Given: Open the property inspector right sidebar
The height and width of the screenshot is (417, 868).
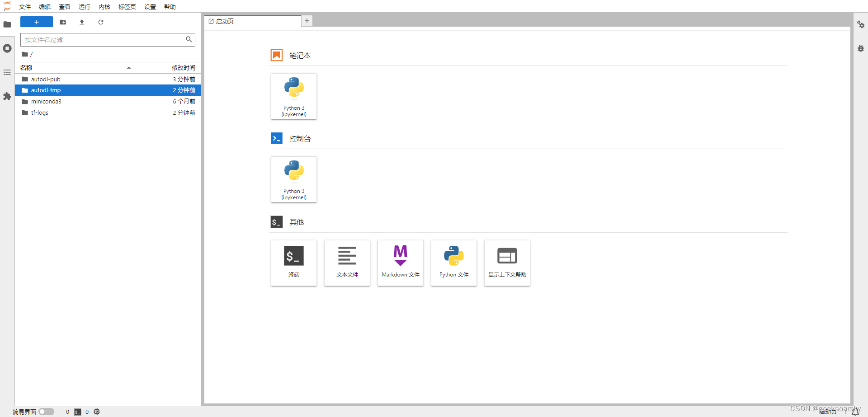Looking at the screenshot, I should pyautogui.click(x=861, y=24).
